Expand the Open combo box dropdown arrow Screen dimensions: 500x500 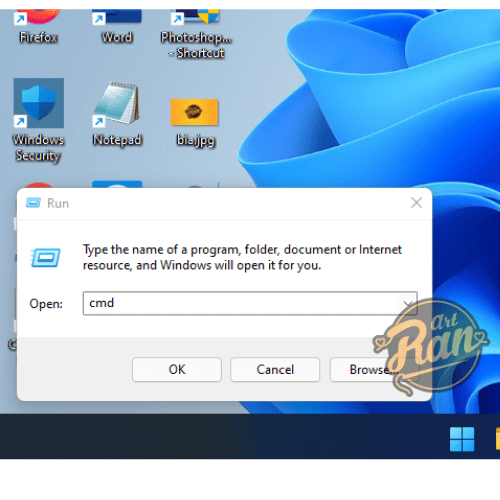pyautogui.click(x=407, y=304)
